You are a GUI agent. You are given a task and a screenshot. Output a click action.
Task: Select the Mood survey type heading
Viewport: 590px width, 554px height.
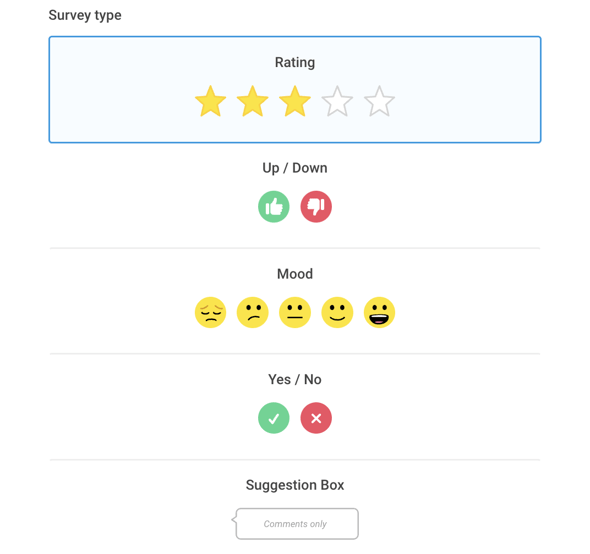click(x=295, y=274)
